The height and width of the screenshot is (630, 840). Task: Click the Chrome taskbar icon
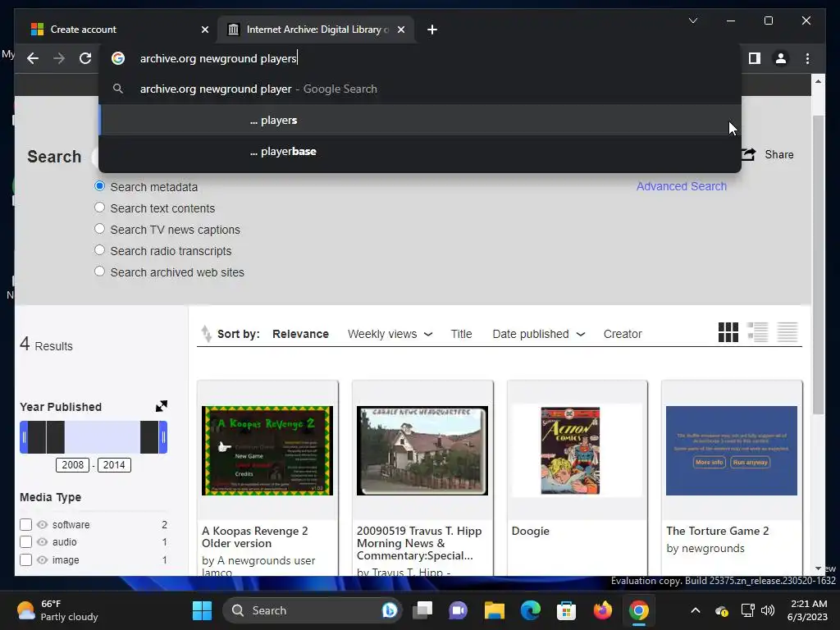pos(638,610)
